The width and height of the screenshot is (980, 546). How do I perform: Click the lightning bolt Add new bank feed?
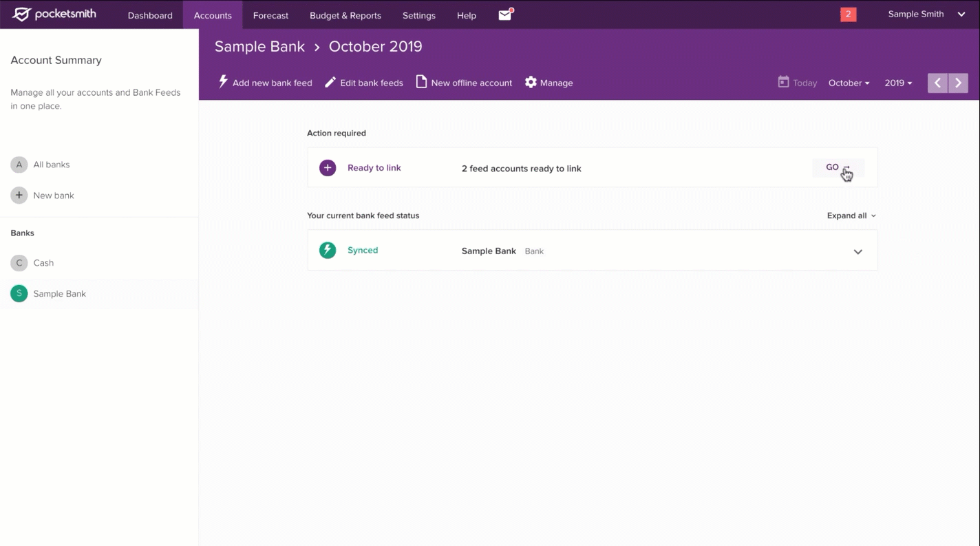pyautogui.click(x=223, y=82)
